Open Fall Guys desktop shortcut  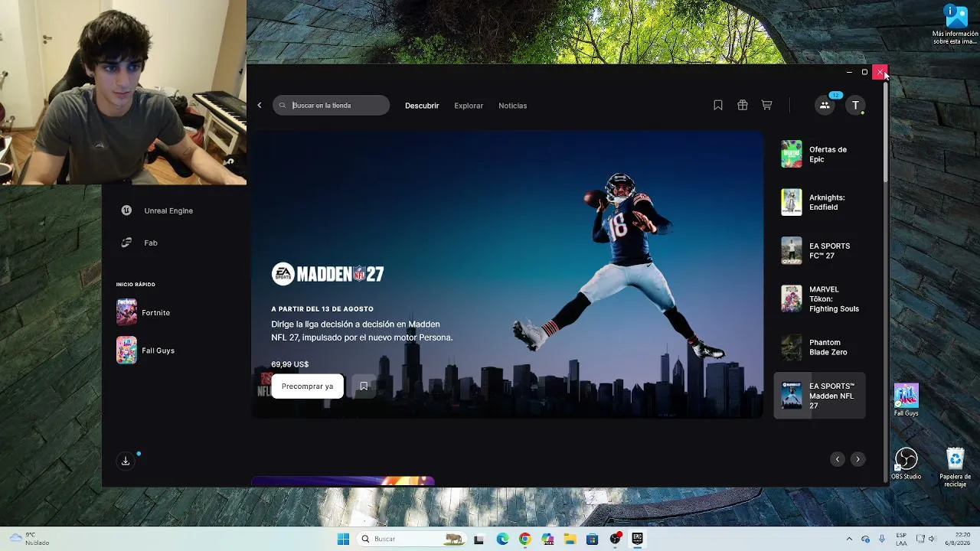point(906,400)
